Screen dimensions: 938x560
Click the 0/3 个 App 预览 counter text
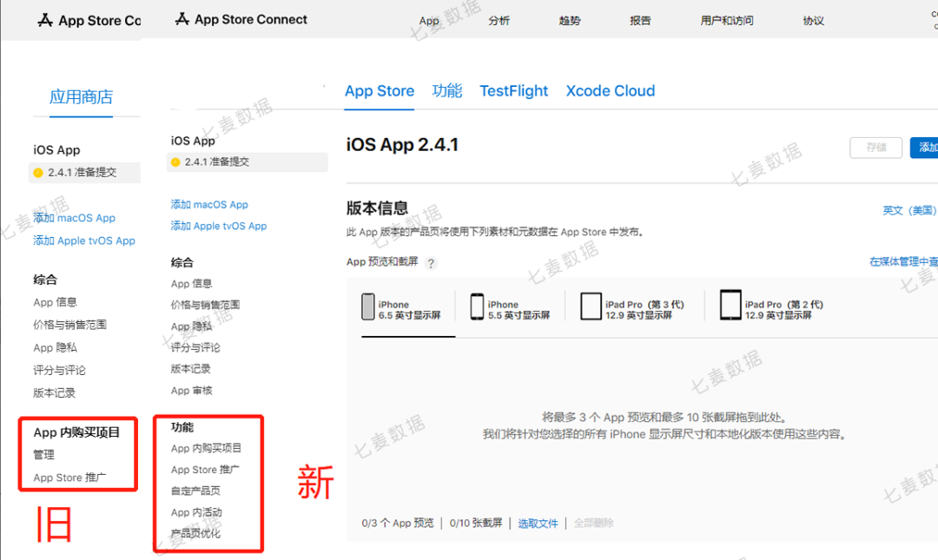point(398,523)
